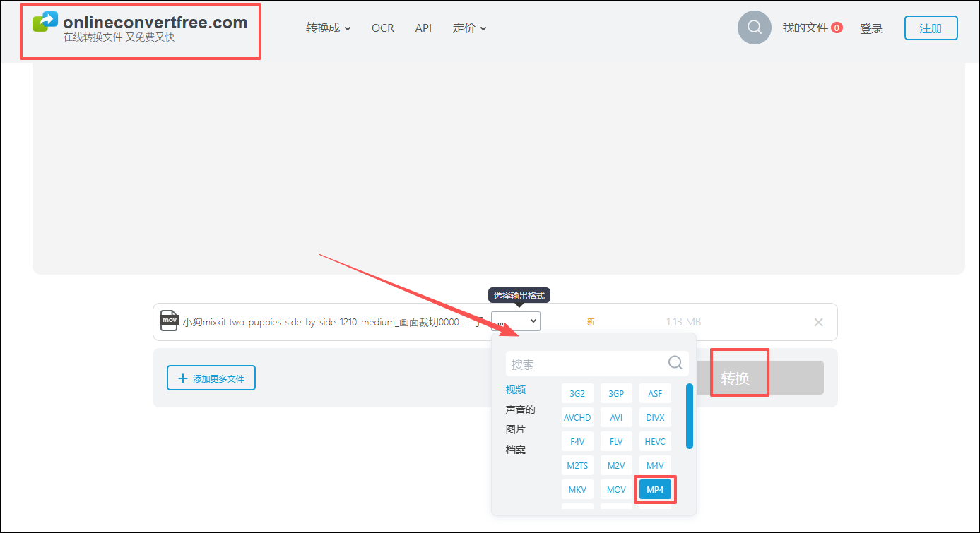This screenshot has width=980, height=533.
Task: Click the magnifier icon inside format search box
Action: coord(675,363)
